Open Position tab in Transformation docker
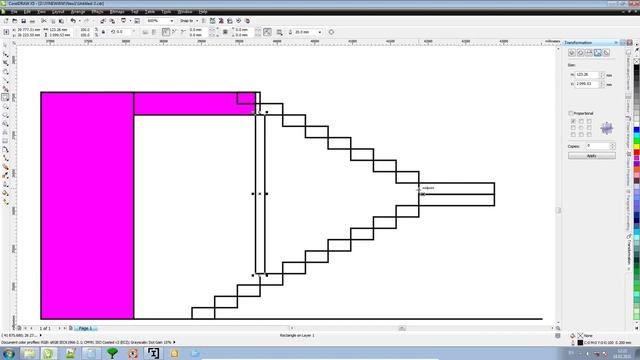The image size is (640, 360). (x=572, y=53)
